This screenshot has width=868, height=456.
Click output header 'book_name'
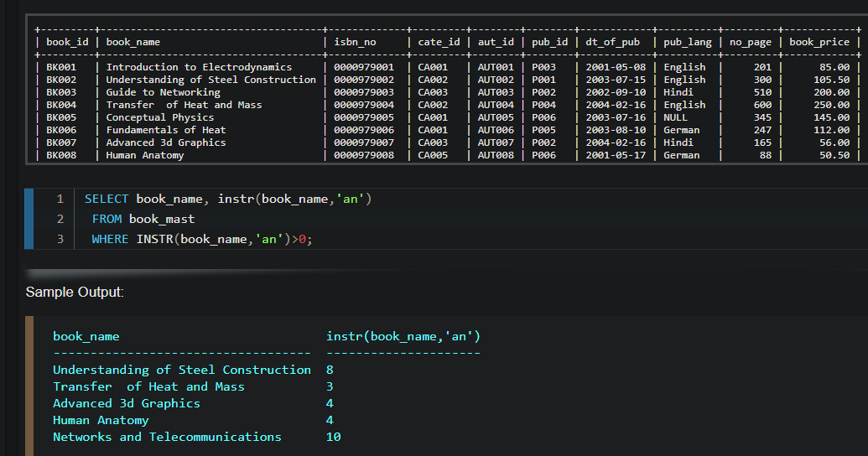[86, 336]
